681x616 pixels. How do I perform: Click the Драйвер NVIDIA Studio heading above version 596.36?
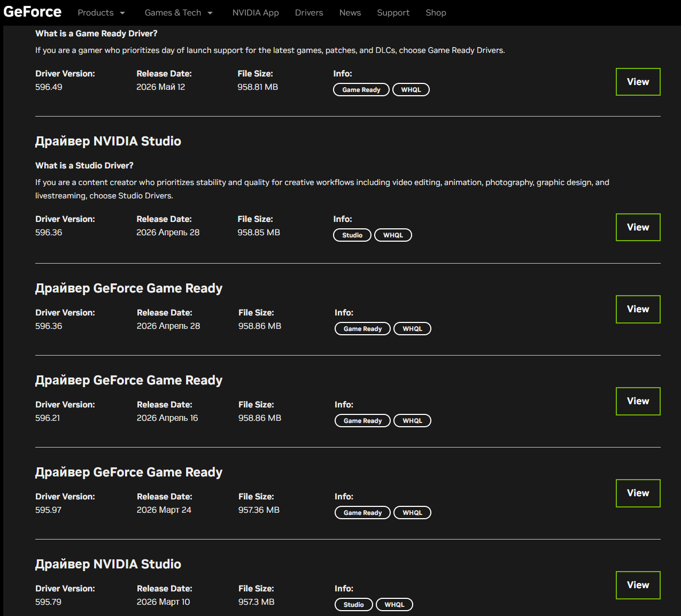(x=108, y=141)
